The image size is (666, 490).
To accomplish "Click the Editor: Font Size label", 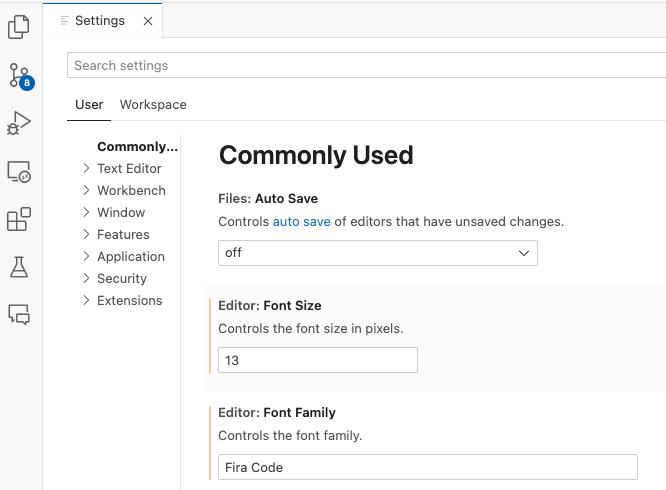I will pos(270,306).
